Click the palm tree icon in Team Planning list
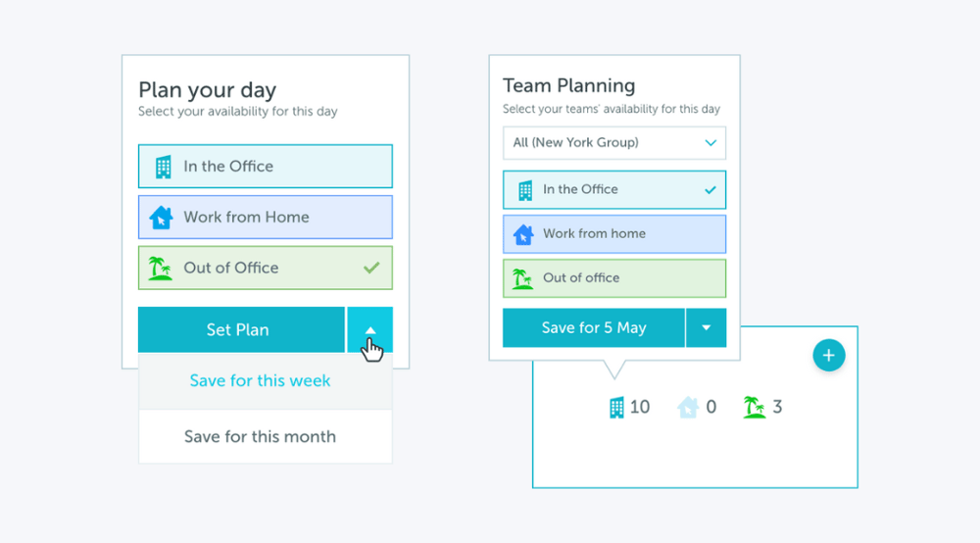980x543 pixels. 523,278
